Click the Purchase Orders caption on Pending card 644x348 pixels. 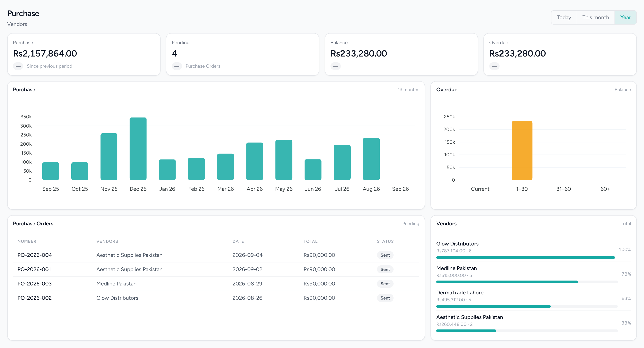coord(203,66)
